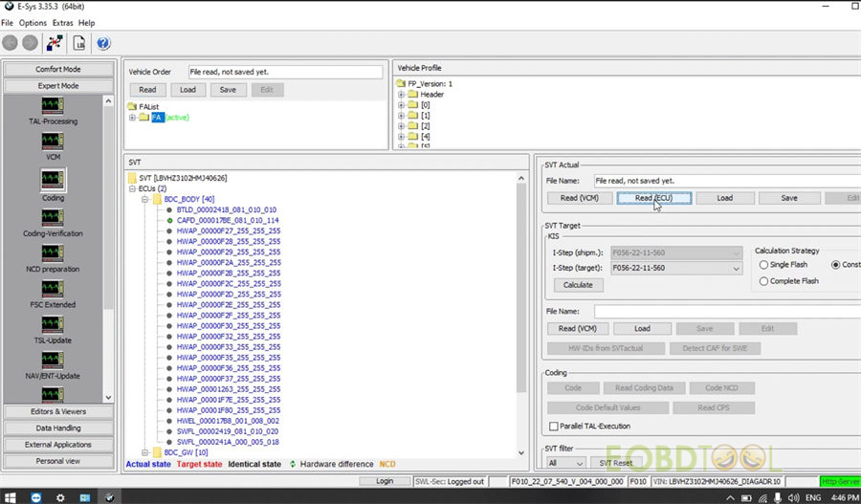This screenshot has width=861, height=504.
Task: Open the File menu
Action: [x=7, y=23]
